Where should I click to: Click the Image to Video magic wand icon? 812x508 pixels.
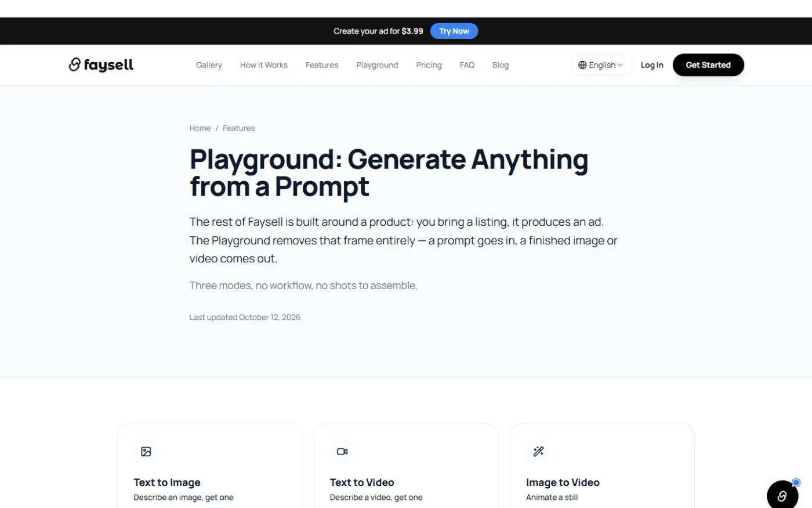pos(538,451)
